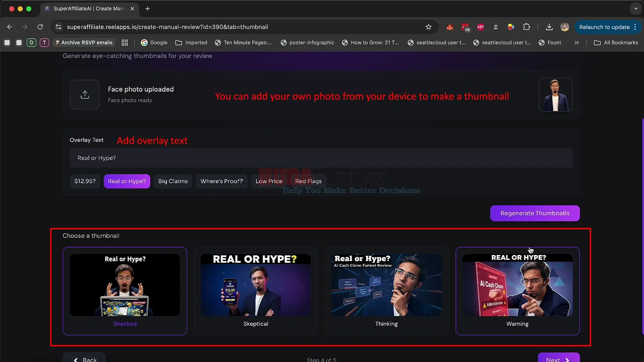644x362 pixels.
Task: Choose the Thinking thumbnail
Action: [x=386, y=291]
